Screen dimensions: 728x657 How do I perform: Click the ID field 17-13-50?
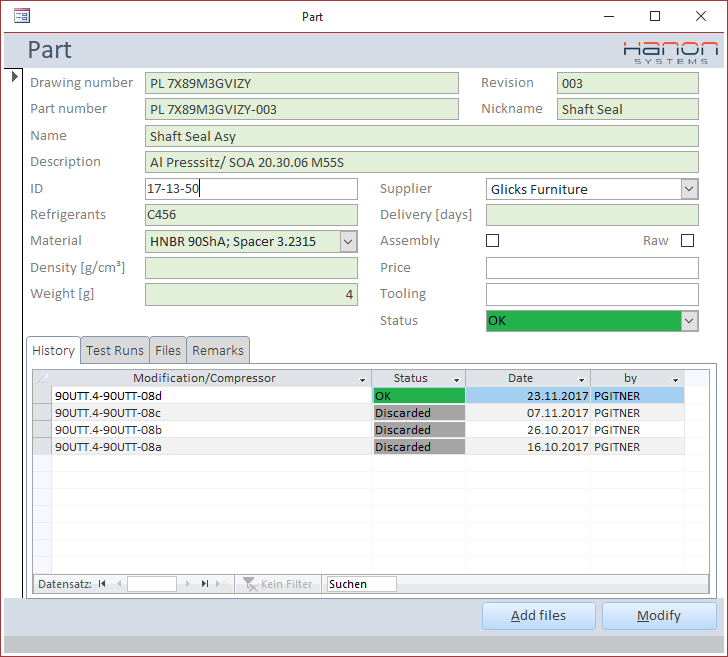pyautogui.click(x=251, y=189)
